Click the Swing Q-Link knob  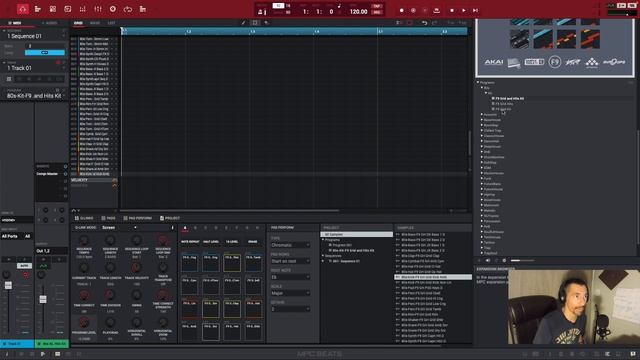(x=136, y=295)
